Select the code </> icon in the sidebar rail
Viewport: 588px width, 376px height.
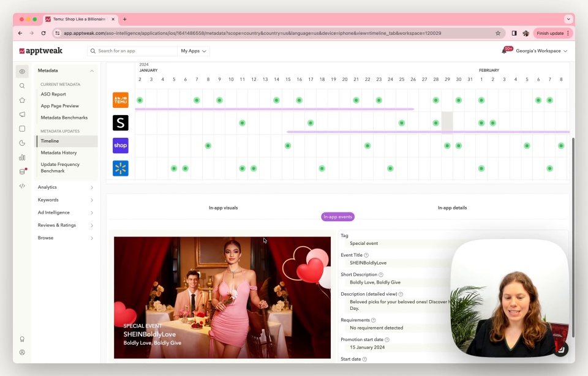pyautogui.click(x=22, y=186)
